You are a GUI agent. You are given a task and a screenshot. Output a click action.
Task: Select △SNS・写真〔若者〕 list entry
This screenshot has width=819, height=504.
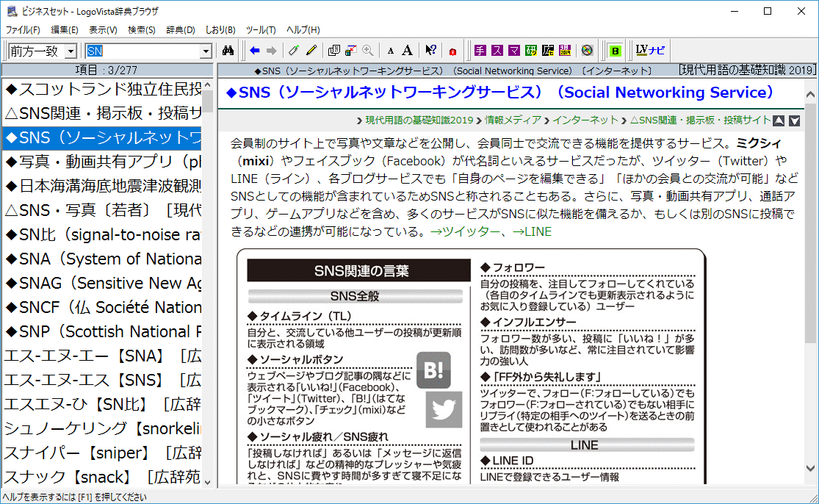click(x=102, y=210)
